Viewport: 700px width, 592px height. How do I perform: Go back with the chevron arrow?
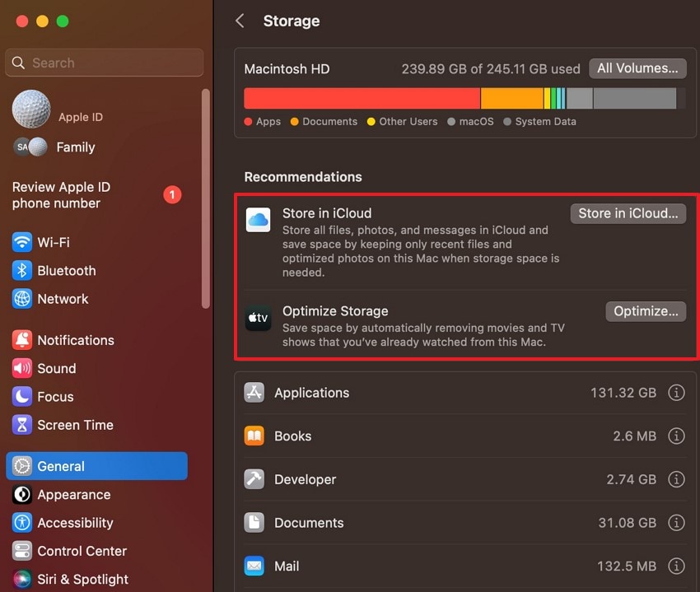click(x=240, y=21)
